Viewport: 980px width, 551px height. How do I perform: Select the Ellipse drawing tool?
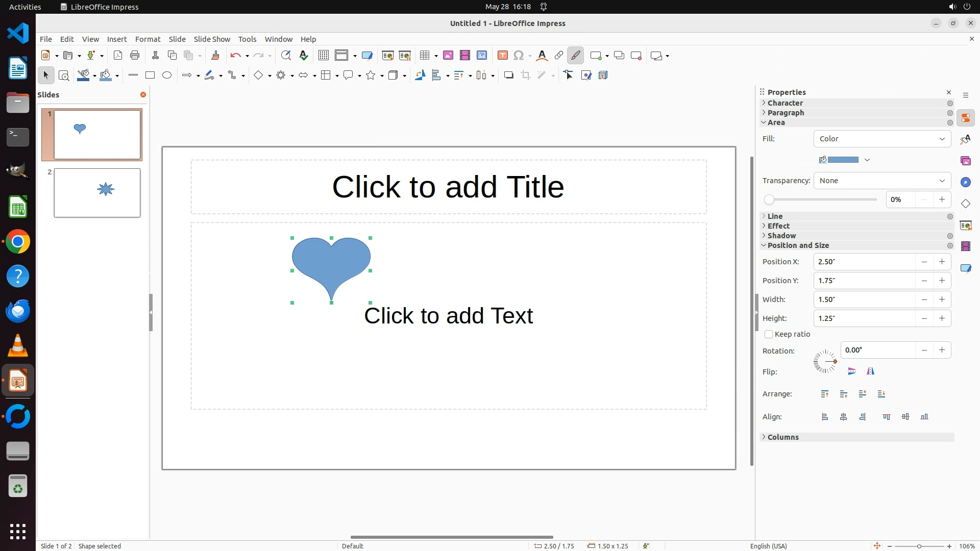(167, 76)
